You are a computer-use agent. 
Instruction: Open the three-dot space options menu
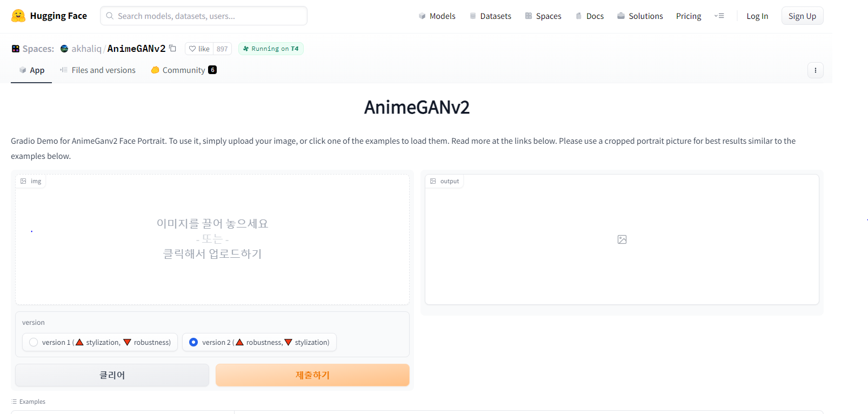coord(815,70)
